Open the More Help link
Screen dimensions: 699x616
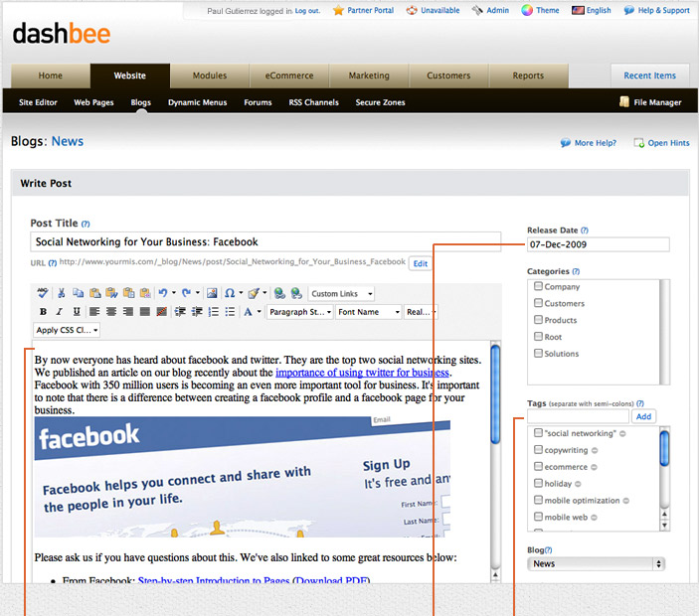589,142
